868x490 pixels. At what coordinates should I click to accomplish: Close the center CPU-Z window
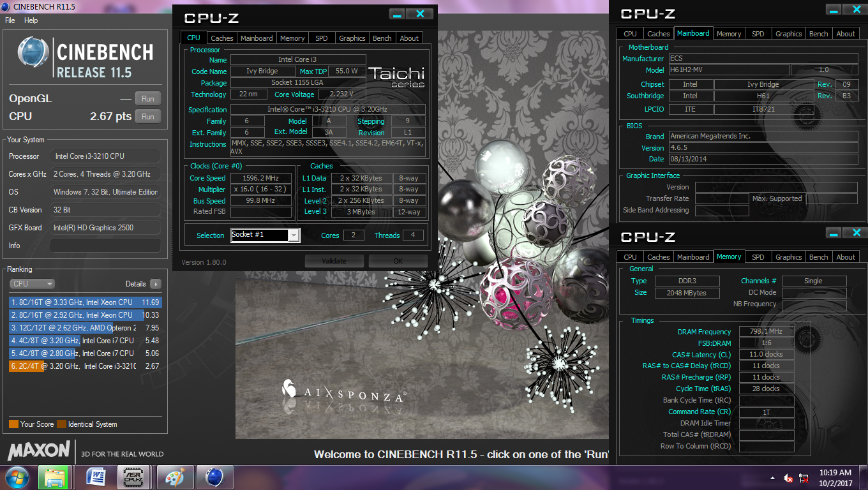click(x=420, y=14)
